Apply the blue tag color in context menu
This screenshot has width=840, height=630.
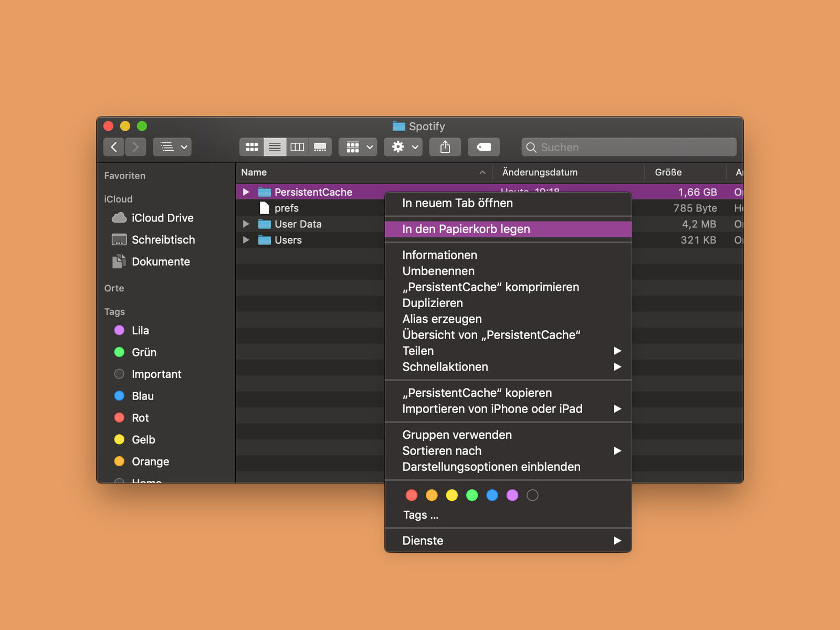[492, 495]
